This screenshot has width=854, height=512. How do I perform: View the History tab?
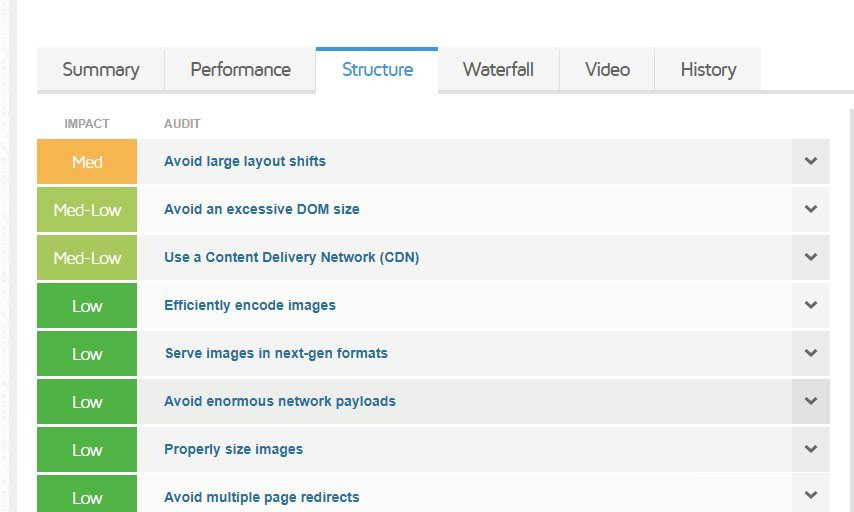pyautogui.click(x=708, y=70)
